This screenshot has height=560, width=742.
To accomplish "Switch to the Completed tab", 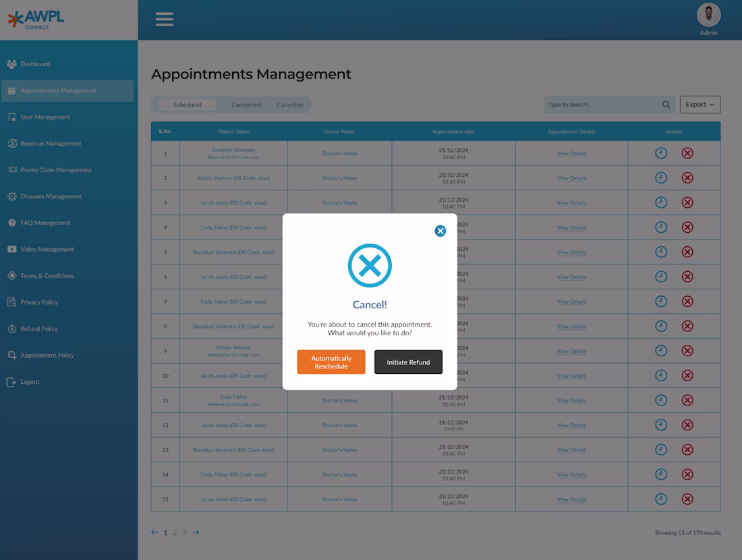I will point(246,105).
